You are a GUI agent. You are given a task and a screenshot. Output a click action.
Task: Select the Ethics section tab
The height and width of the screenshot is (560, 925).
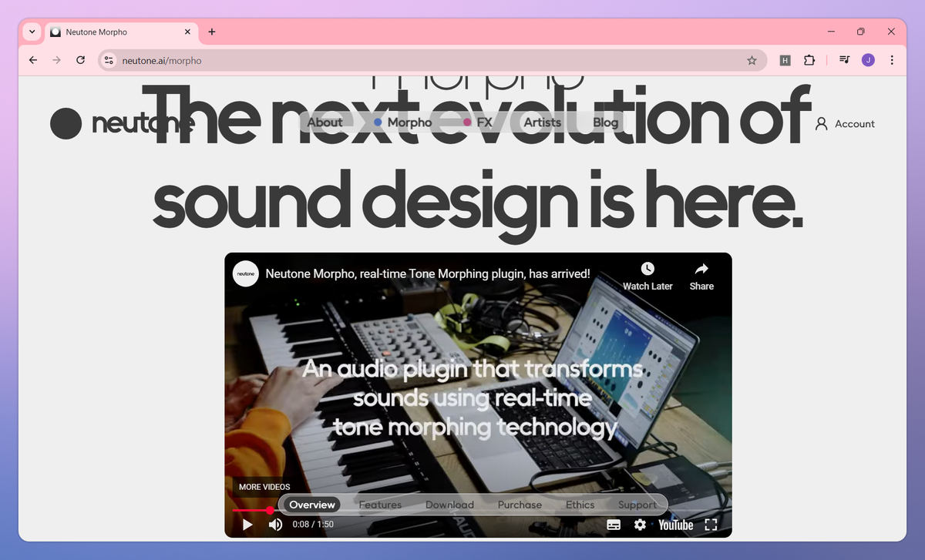580,505
